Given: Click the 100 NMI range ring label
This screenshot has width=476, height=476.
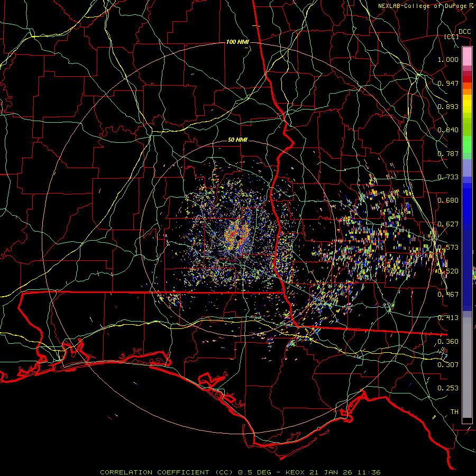Looking at the screenshot, I should pos(237,42).
